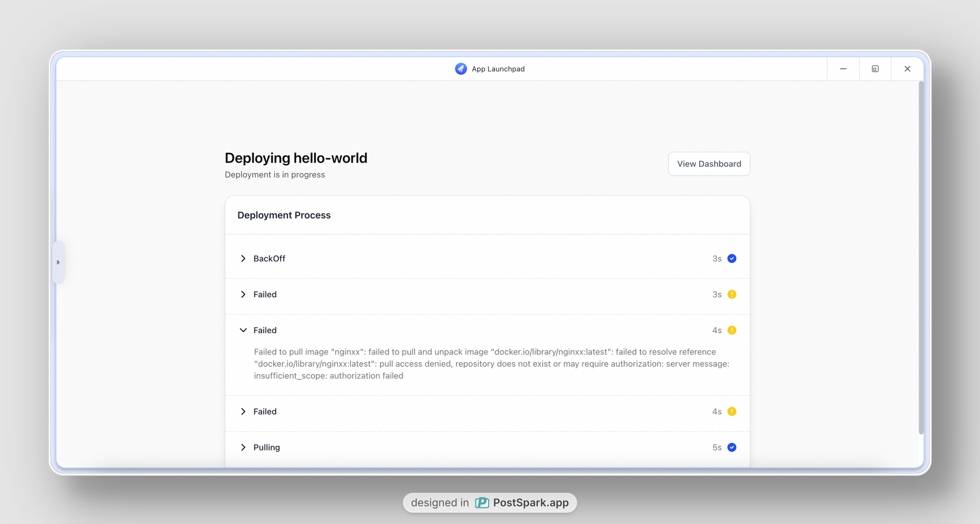The height and width of the screenshot is (524, 980).
Task: Expand the Failed step below the error message
Action: 243,411
